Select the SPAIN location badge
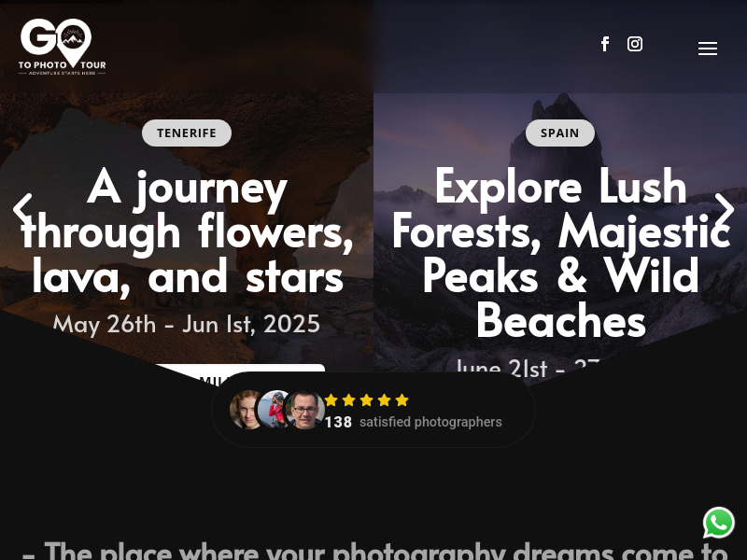 coord(559,133)
